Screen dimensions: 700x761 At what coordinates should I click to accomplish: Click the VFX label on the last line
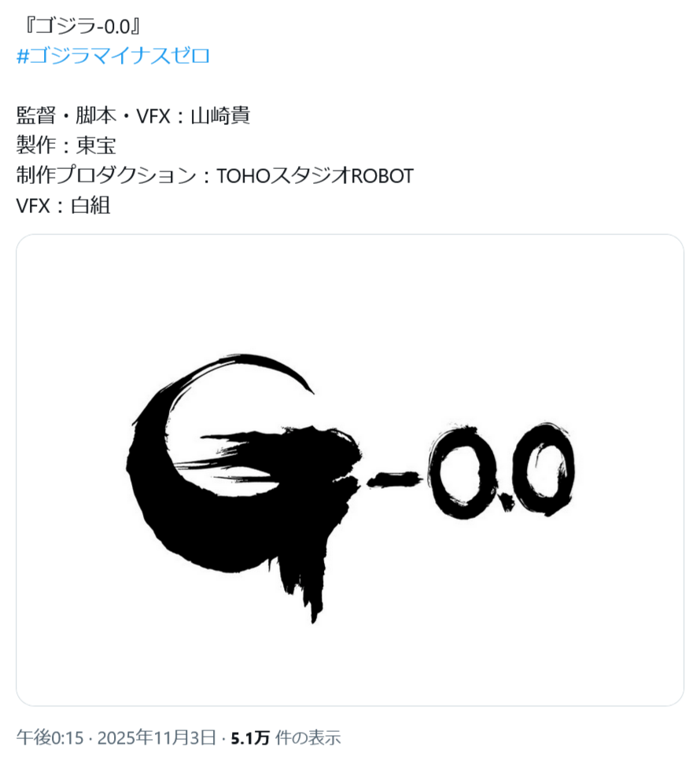pos(33,205)
